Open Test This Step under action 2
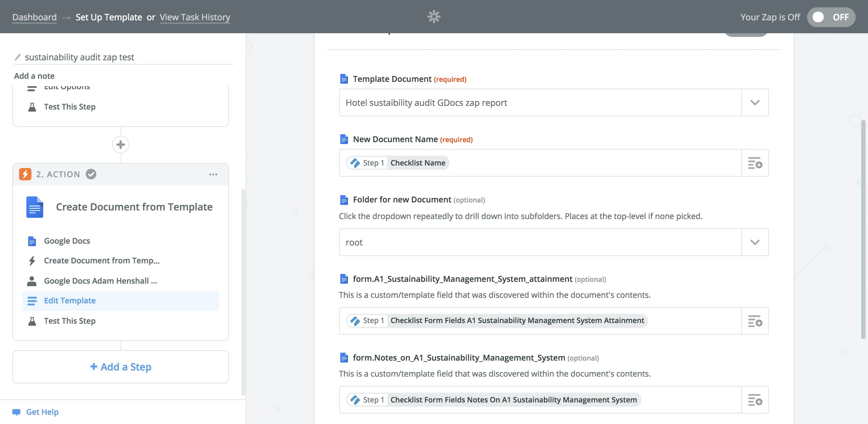 [x=70, y=321]
